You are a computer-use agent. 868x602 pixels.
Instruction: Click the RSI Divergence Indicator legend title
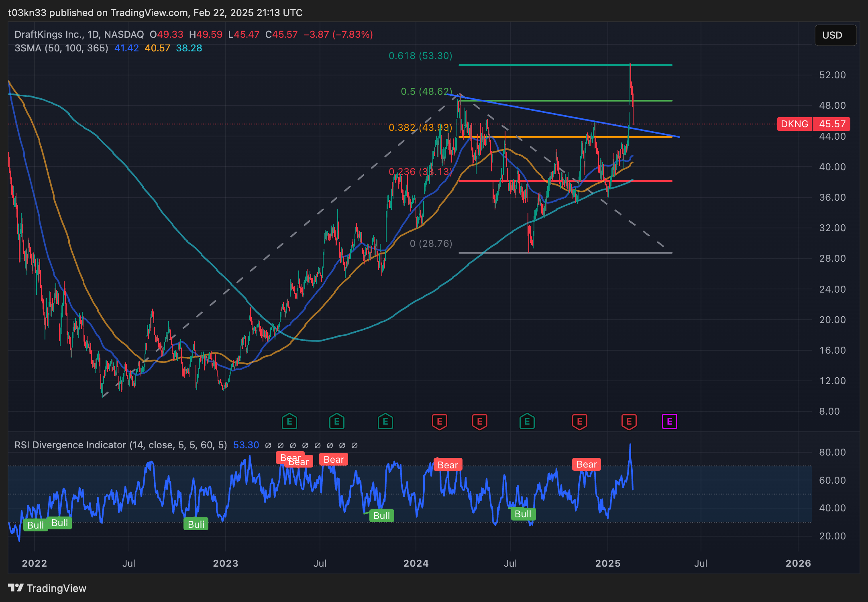(121, 445)
